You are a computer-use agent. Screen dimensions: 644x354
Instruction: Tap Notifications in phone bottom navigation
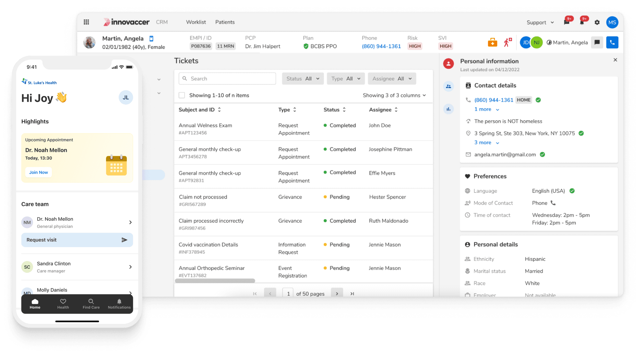coord(119,304)
